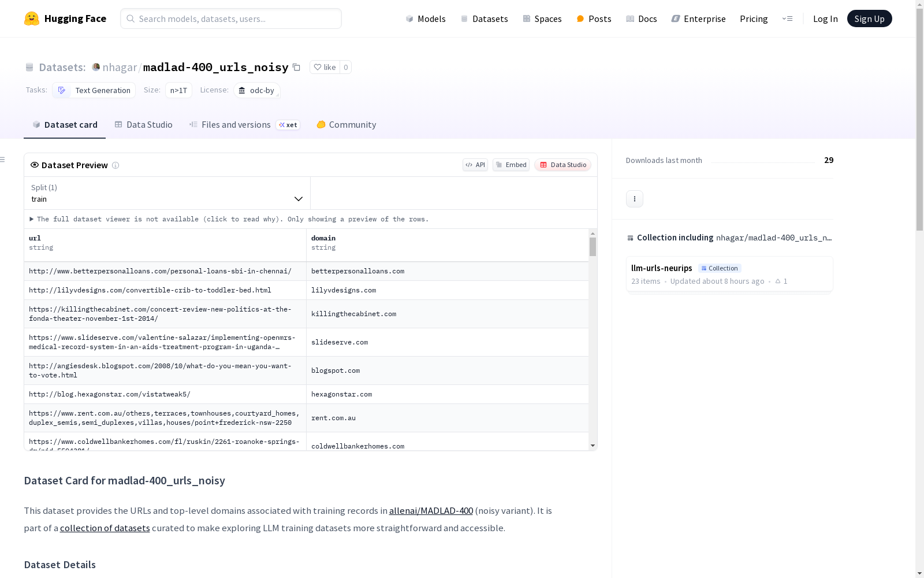Select the blogspot.com domain cell
The width and height of the screenshot is (924, 578).
pos(448,370)
